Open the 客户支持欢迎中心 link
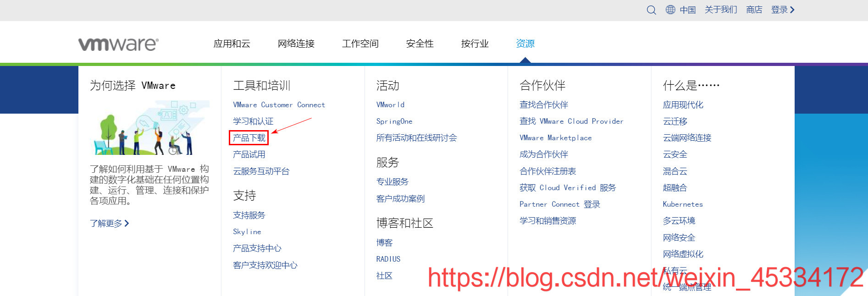Image resolution: width=868 pixels, height=296 pixels. (x=265, y=265)
